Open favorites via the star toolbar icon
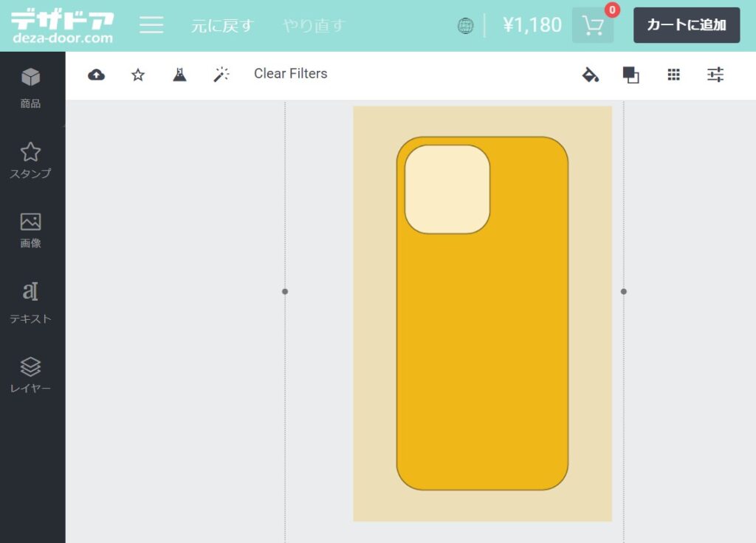Viewport: 756px width, 543px height. (137, 74)
